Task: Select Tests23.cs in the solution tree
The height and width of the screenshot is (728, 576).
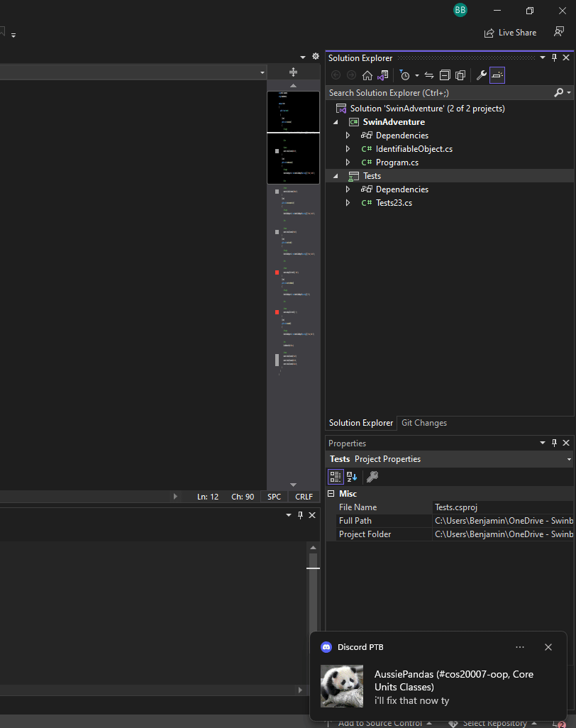Action: tap(394, 203)
